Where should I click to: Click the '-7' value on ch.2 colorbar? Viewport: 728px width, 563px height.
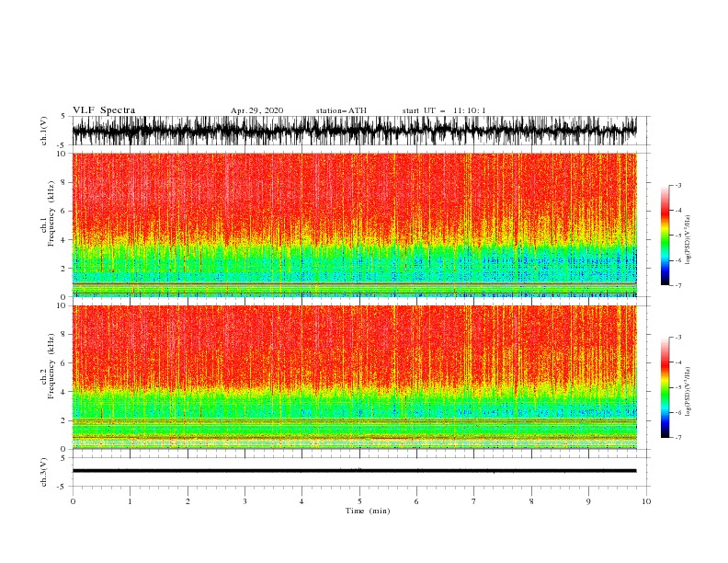pos(677,437)
